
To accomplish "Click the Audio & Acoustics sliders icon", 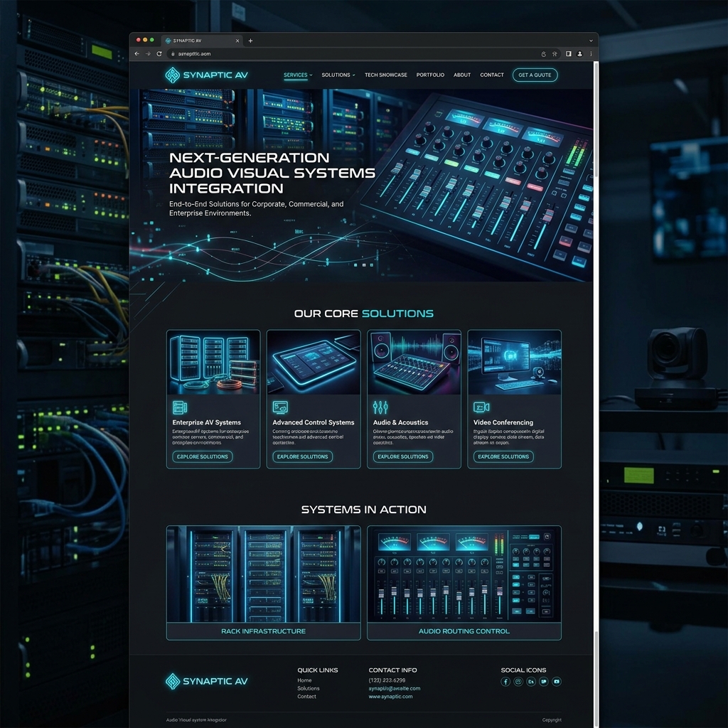I will tap(380, 407).
